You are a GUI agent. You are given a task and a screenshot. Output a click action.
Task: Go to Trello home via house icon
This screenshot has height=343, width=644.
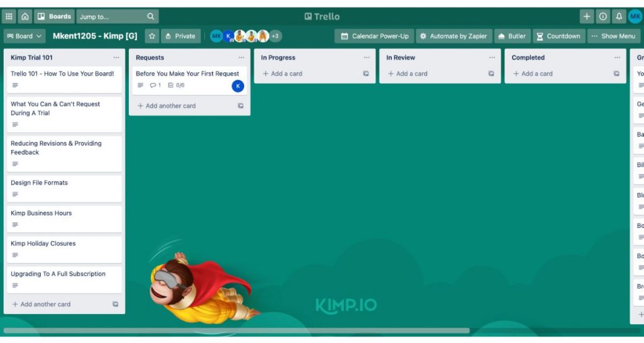pyautogui.click(x=25, y=16)
